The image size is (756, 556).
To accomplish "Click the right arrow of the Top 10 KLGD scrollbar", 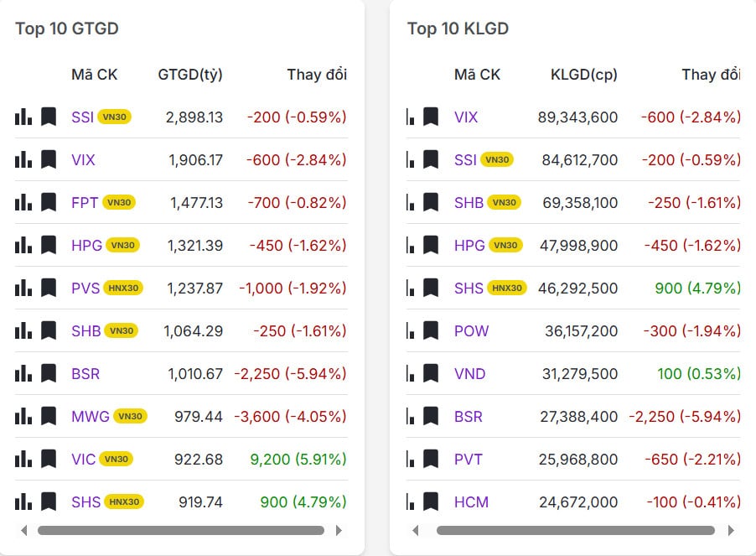I will [731, 530].
